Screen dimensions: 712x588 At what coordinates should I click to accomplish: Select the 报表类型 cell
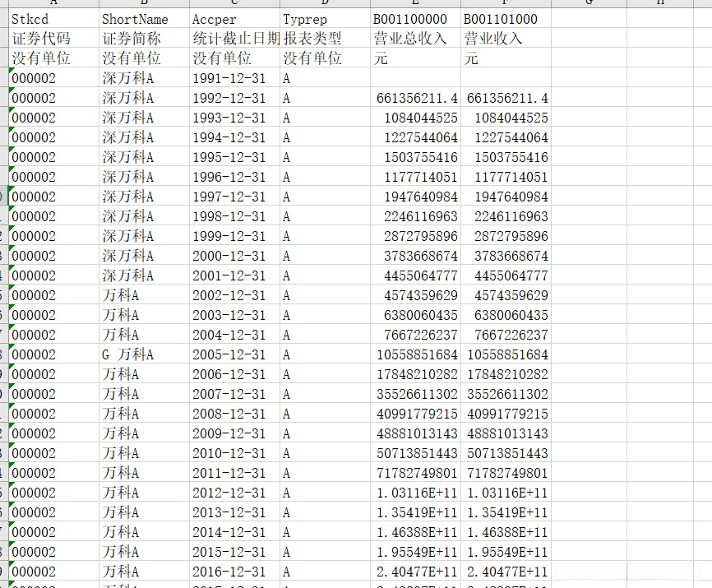[x=325, y=38]
